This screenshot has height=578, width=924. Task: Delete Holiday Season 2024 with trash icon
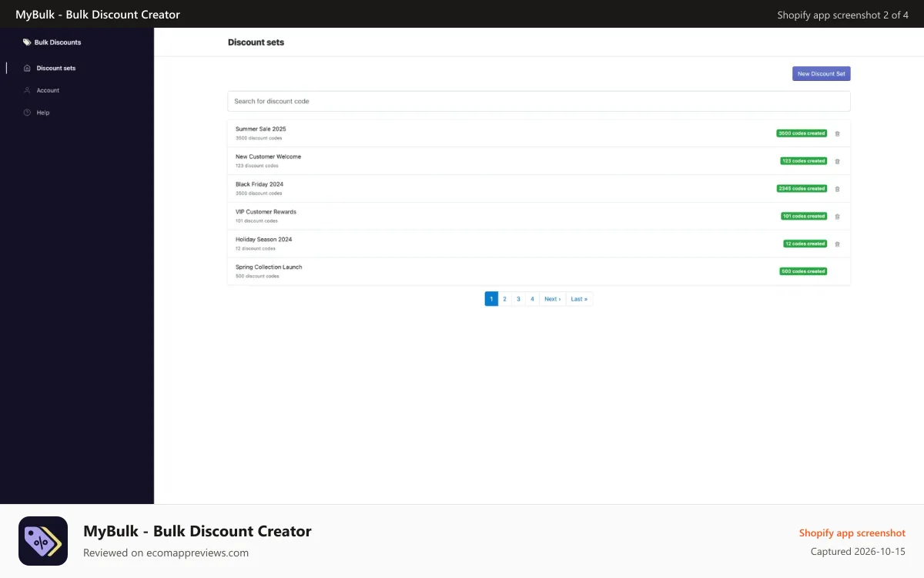(837, 244)
